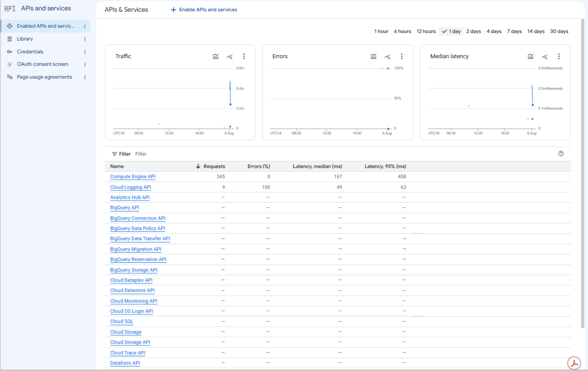Select the 14 days time range
588x371 pixels.
click(x=536, y=31)
